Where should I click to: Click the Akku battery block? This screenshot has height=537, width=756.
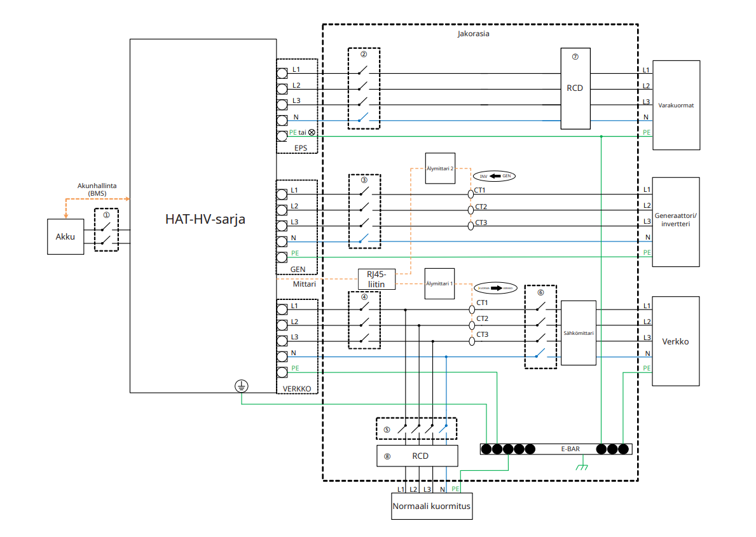tap(65, 236)
